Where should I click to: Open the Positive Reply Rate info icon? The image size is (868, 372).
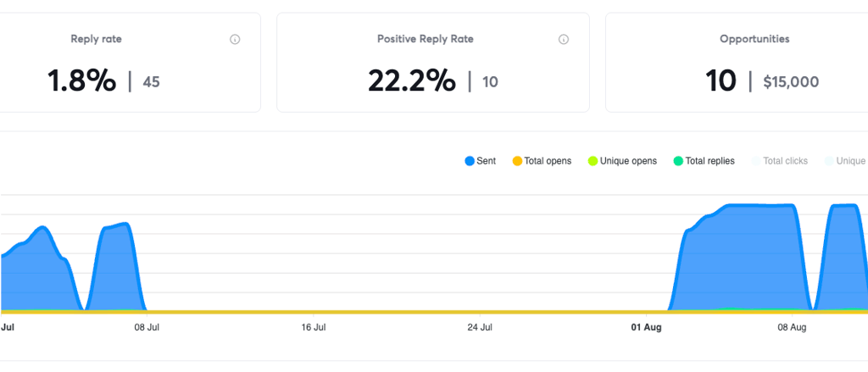[564, 40]
